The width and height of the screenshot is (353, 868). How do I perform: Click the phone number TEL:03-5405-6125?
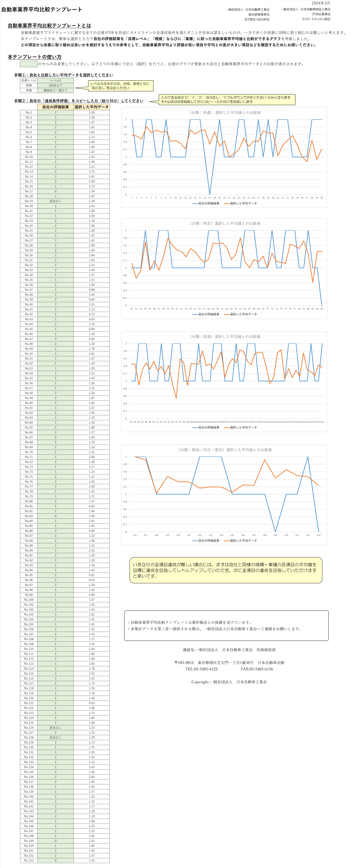pyautogui.click(x=201, y=669)
